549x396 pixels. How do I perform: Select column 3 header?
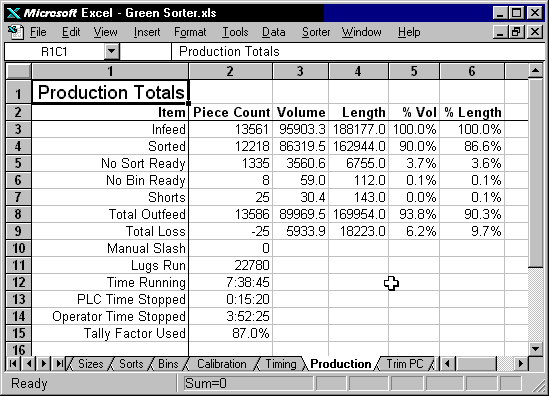(300, 71)
